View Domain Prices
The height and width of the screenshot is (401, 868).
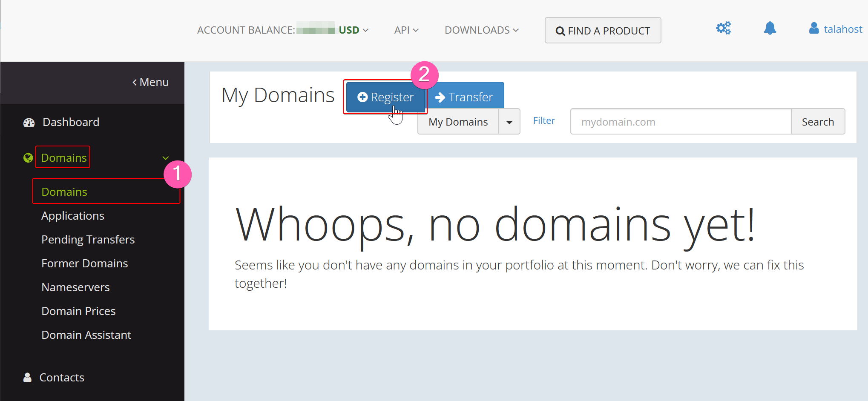point(79,311)
